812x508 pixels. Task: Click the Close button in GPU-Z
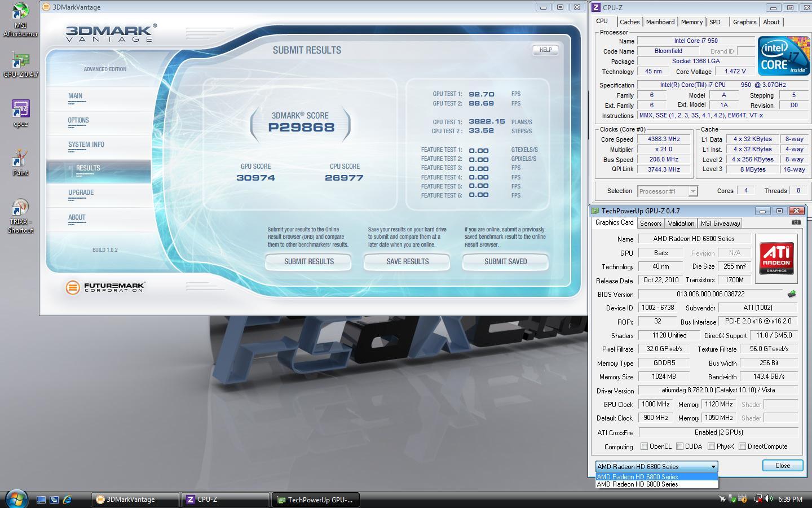coord(783,466)
